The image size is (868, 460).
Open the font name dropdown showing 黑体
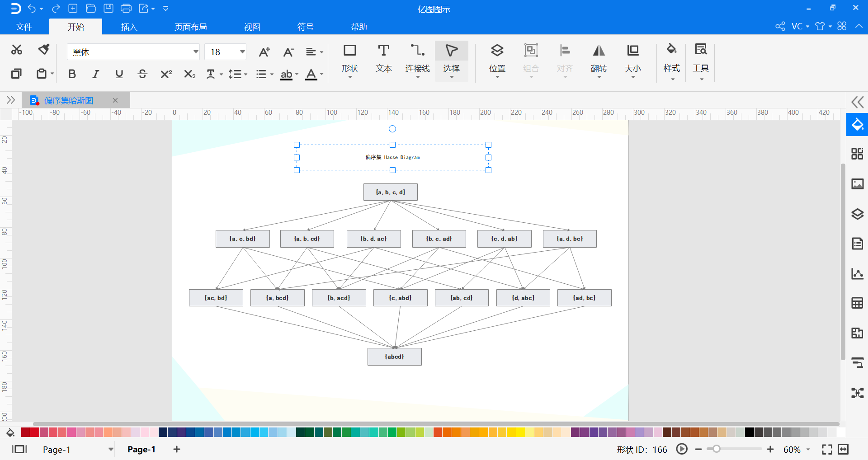pyautogui.click(x=133, y=52)
